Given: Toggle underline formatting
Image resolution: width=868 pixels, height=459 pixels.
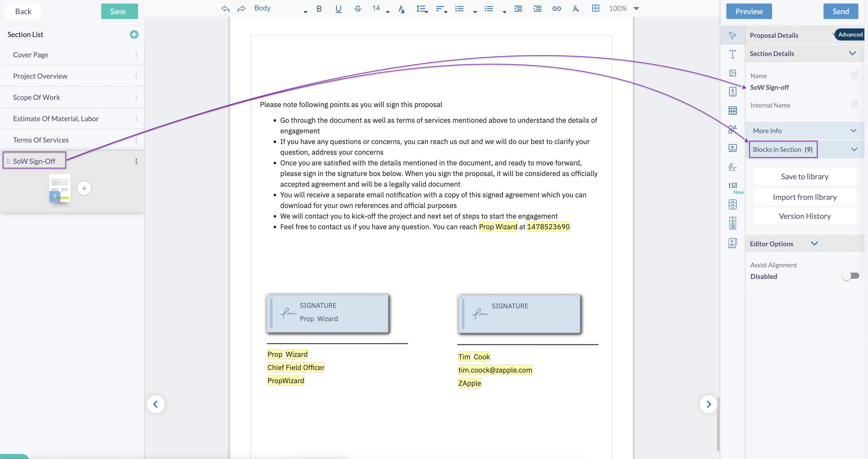Looking at the screenshot, I should [338, 9].
